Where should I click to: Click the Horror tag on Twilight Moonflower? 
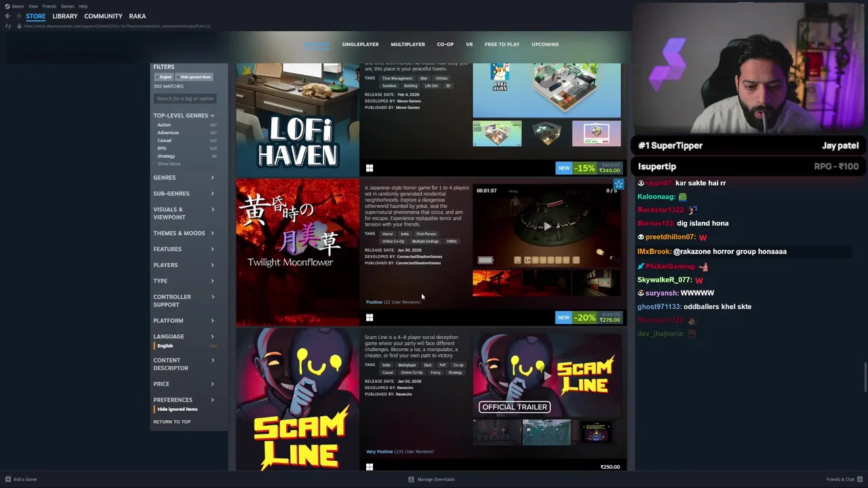(387, 234)
